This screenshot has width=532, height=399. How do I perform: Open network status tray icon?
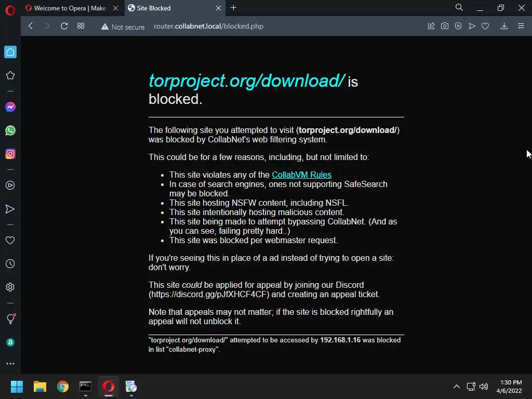pyautogui.click(x=471, y=387)
